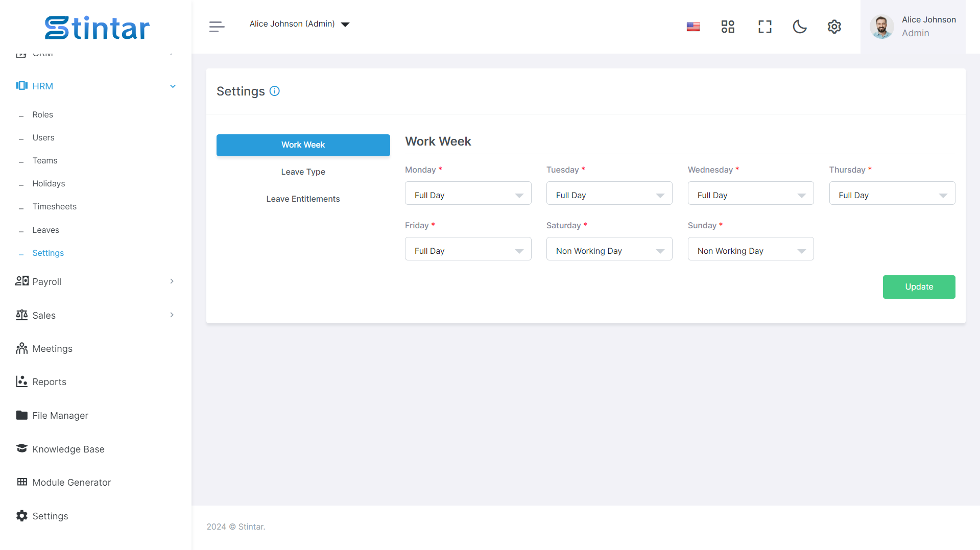
Task: Open Leaves under HRM
Action: (45, 230)
